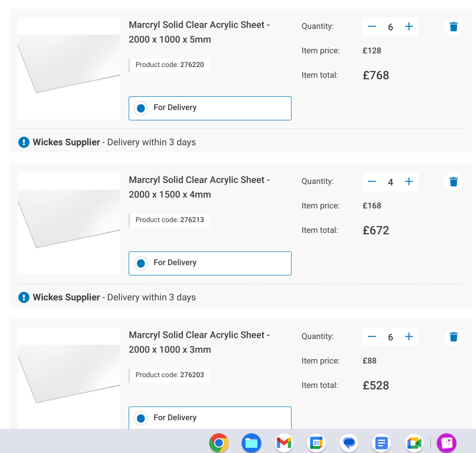Image resolution: width=476 pixels, height=453 pixels.
Task: Trash the 2000 x 1000 x 3mm acrylic sheet
Action: pos(453,337)
